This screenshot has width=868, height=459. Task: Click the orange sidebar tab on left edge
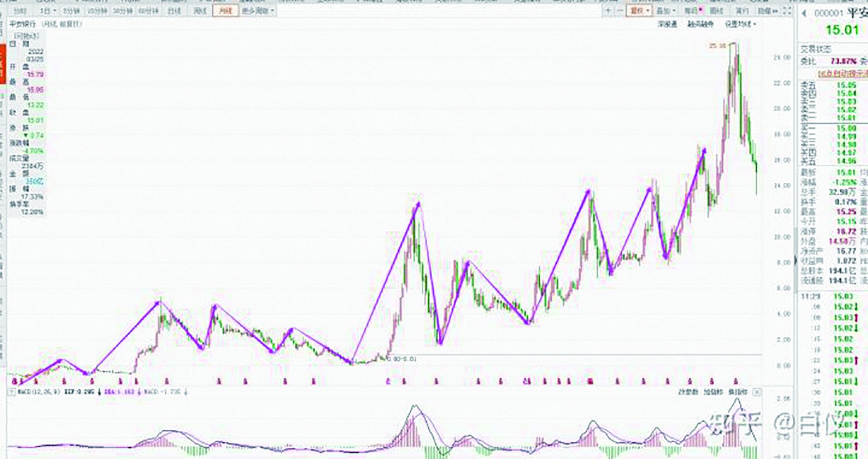[2, 64]
